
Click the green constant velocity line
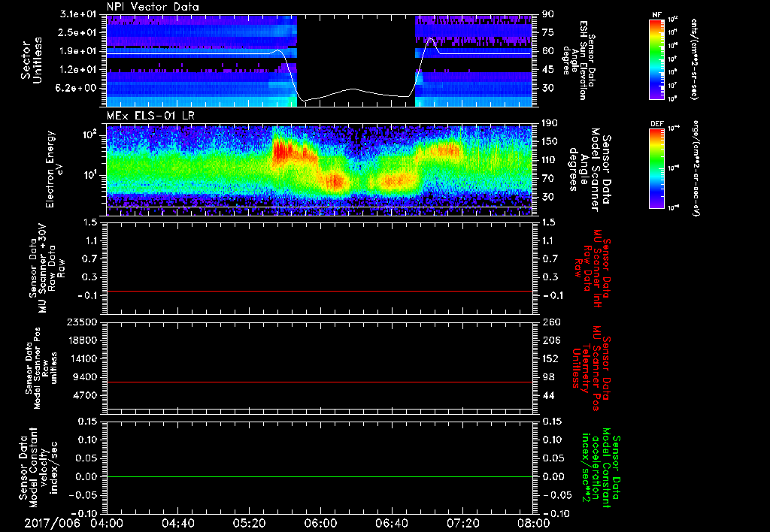point(320,477)
